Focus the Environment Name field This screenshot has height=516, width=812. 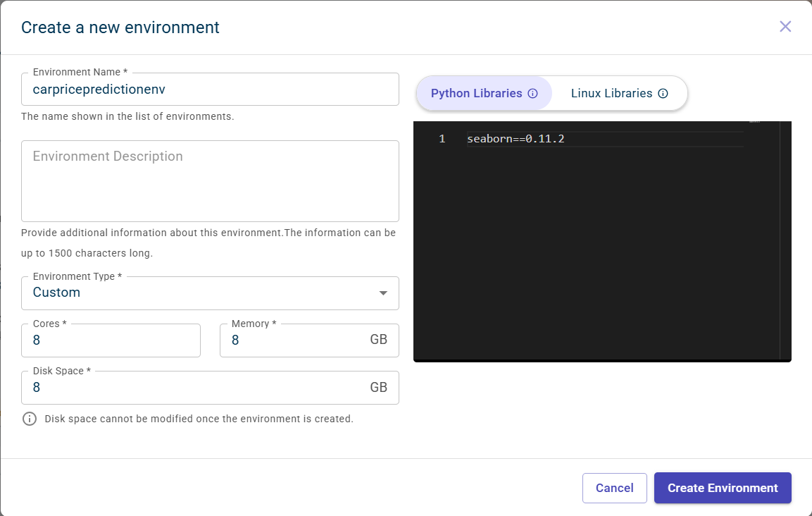pos(210,90)
